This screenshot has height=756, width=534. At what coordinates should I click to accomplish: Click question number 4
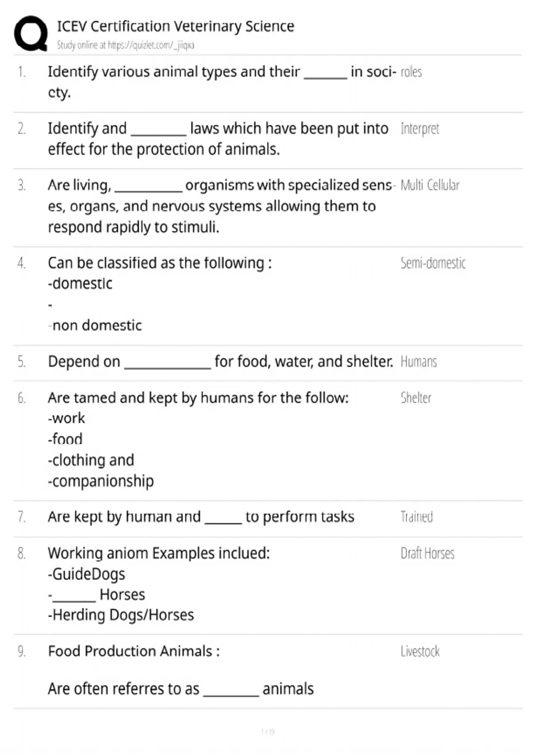(22, 263)
